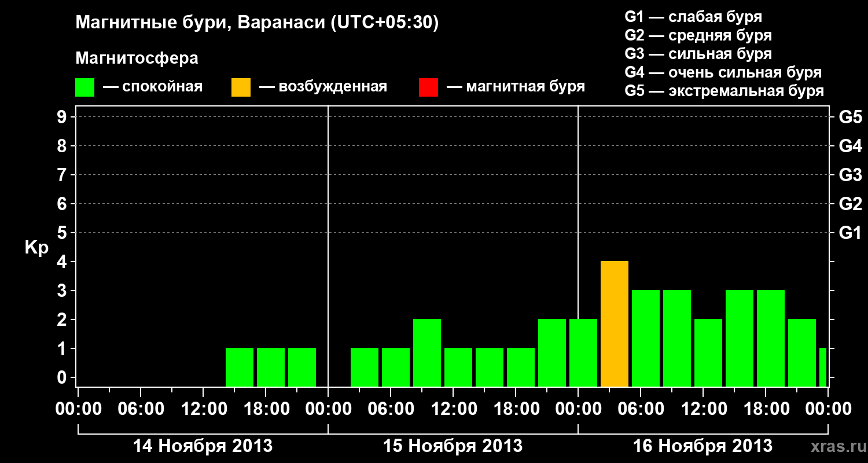Select the narrow cut-off Kp 1 bar ending 16 November
The image size is (868, 463).
tap(823, 368)
